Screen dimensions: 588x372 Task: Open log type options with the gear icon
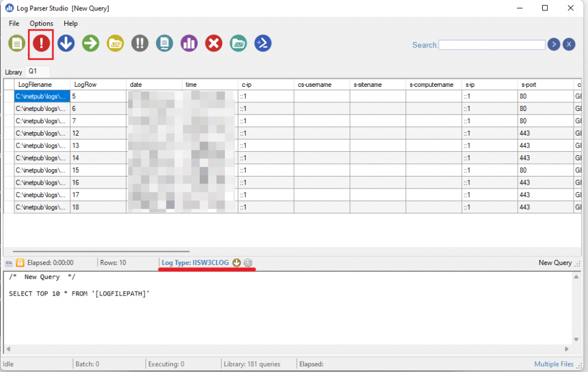(248, 263)
